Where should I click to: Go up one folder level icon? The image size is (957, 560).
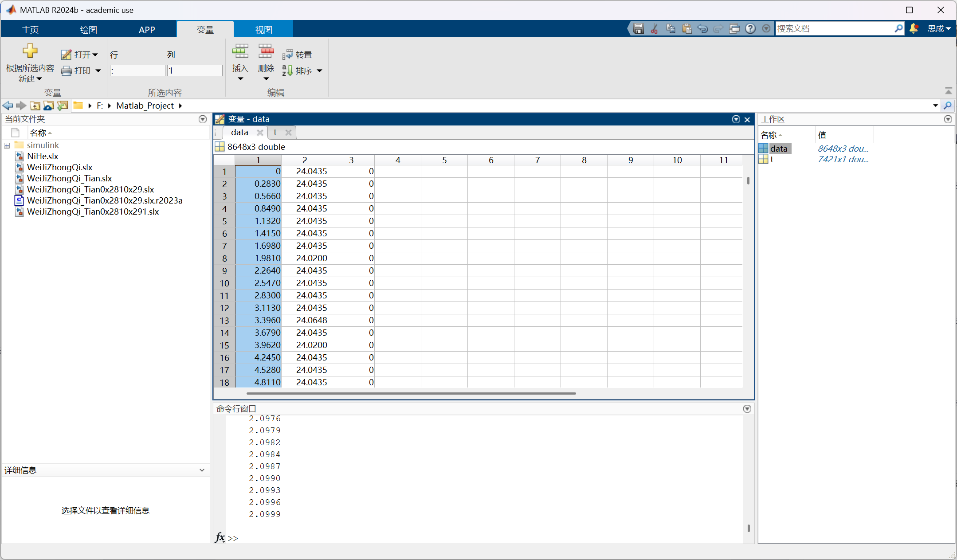coord(35,106)
